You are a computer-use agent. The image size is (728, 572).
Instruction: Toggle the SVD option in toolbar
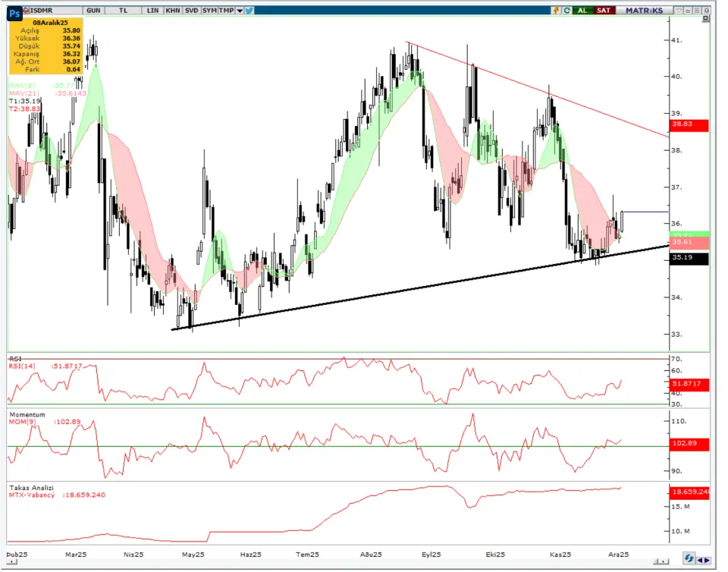(x=192, y=11)
